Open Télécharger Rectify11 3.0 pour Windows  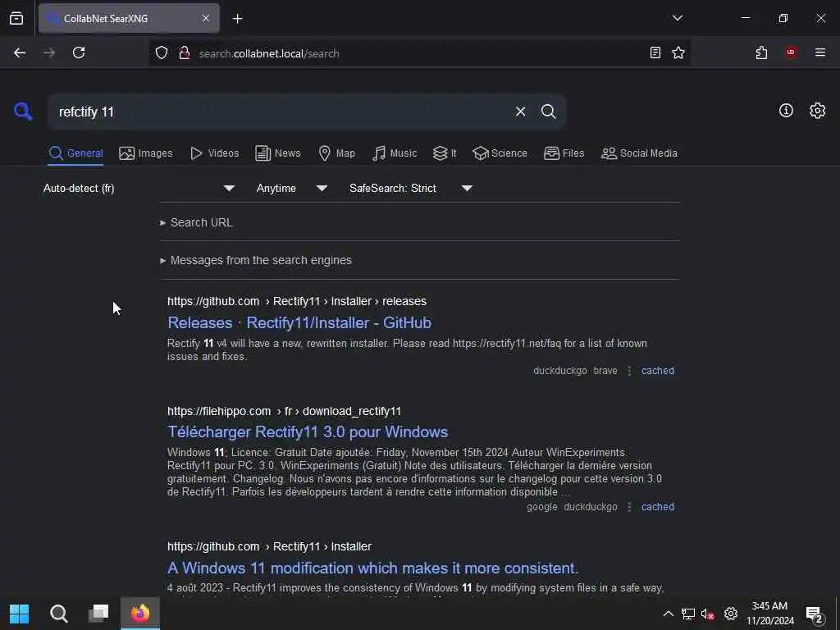(x=308, y=431)
